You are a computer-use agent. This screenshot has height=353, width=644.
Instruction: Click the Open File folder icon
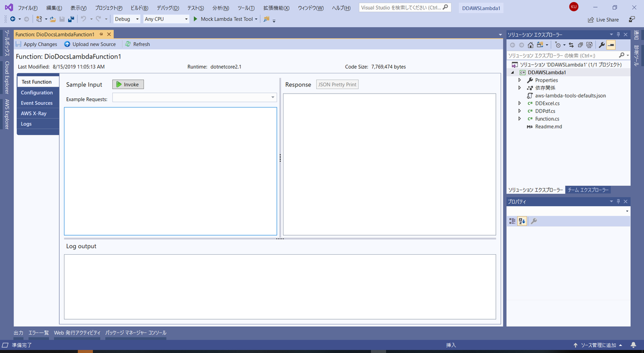point(53,19)
